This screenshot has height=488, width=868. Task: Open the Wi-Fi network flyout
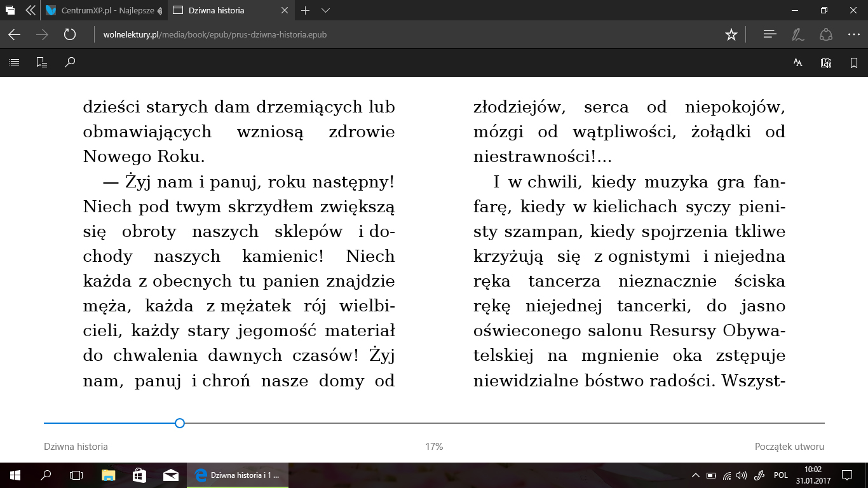click(x=727, y=475)
